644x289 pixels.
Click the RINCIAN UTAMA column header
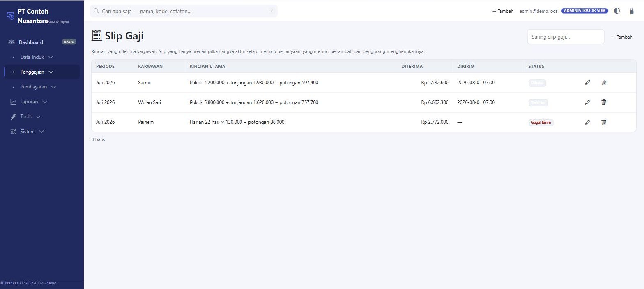point(207,66)
